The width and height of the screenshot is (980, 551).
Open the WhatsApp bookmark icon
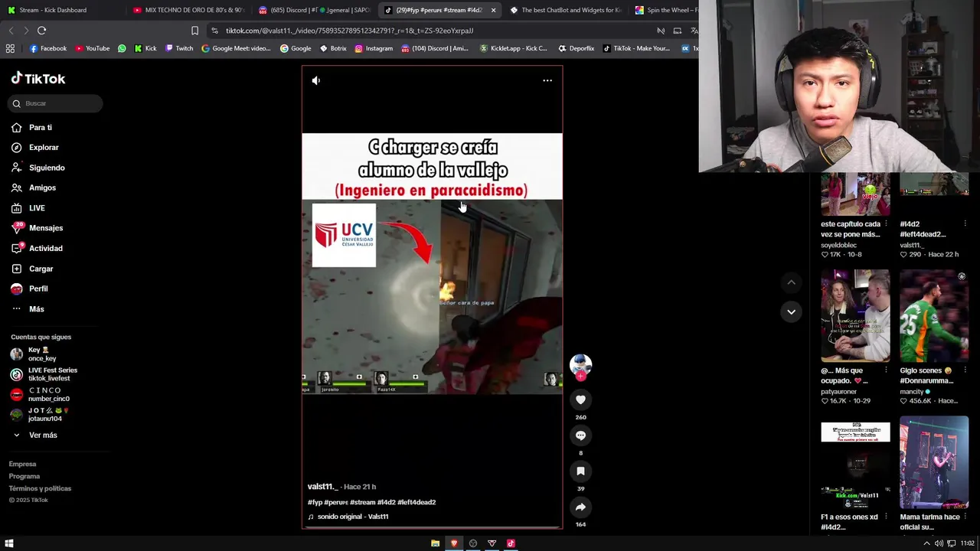click(x=122, y=48)
